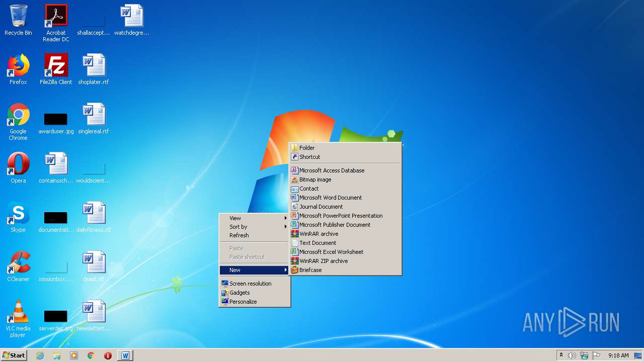The width and height of the screenshot is (644, 362).
Task: Click the Show desktop button
Action: (x=638, y=355)
